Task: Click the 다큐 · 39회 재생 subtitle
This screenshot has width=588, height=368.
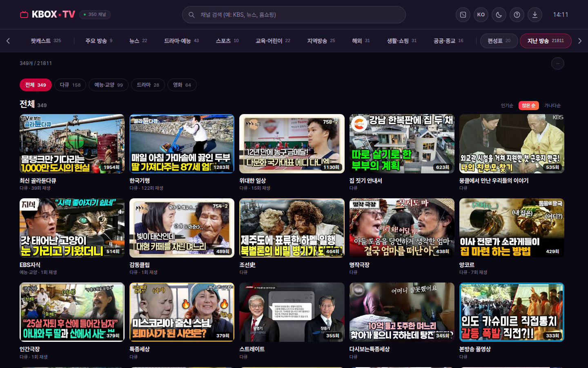Action: [35, 188]
